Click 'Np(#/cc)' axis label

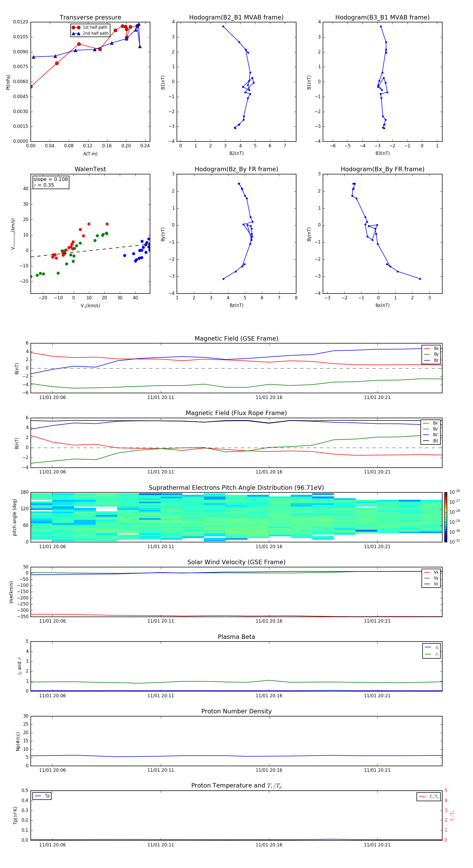coord(18,741)
